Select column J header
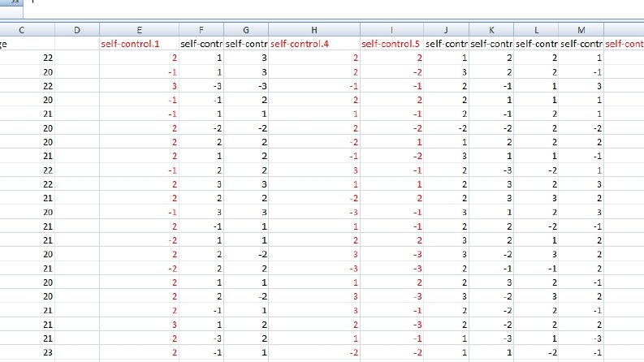 point(446,30)
